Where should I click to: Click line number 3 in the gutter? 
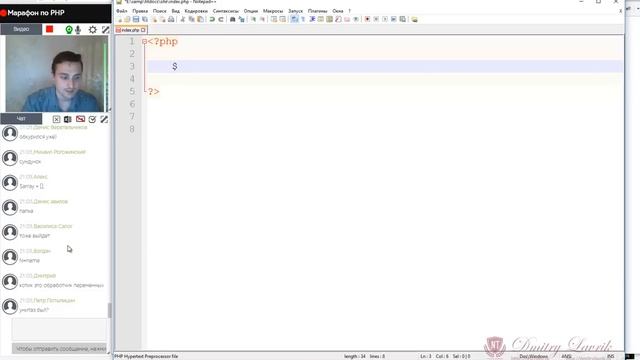(132, 66)
